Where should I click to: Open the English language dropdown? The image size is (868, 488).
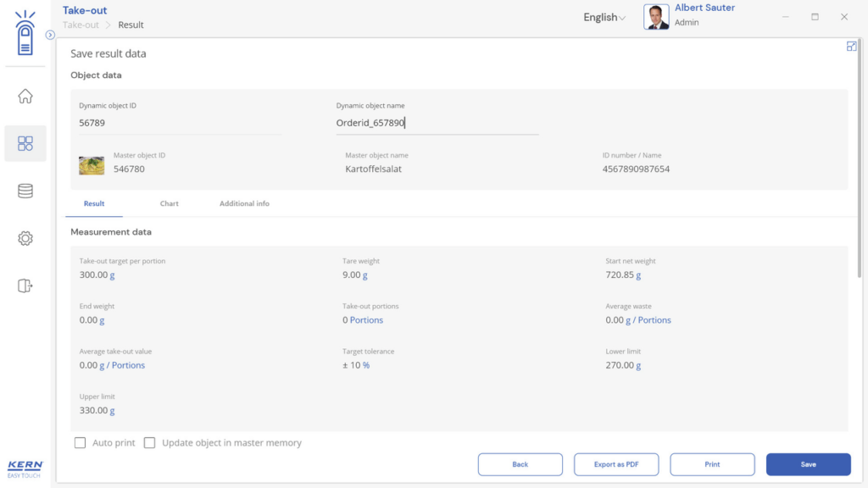tap(604, 17)
